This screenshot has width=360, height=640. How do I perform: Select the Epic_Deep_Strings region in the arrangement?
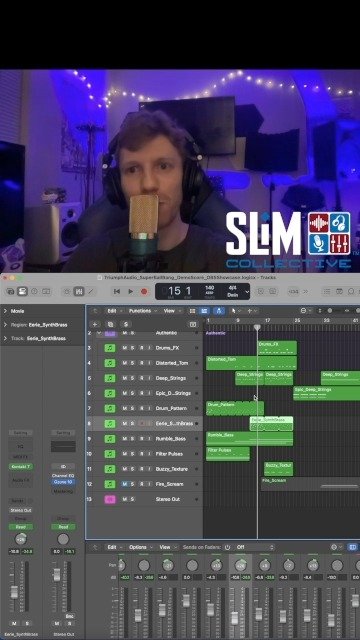point(327,393)
